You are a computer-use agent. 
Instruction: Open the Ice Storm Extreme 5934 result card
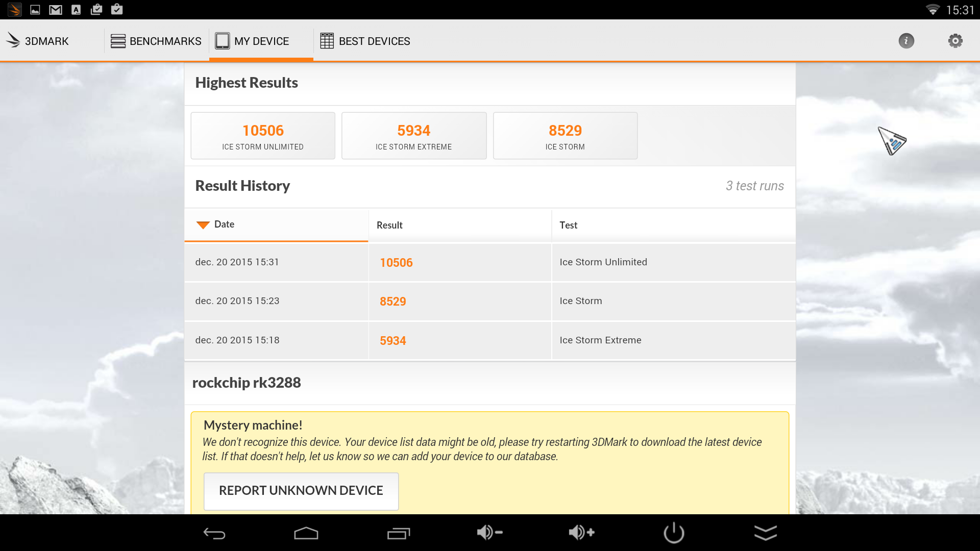pyautogui.click(x=414, y=136)
